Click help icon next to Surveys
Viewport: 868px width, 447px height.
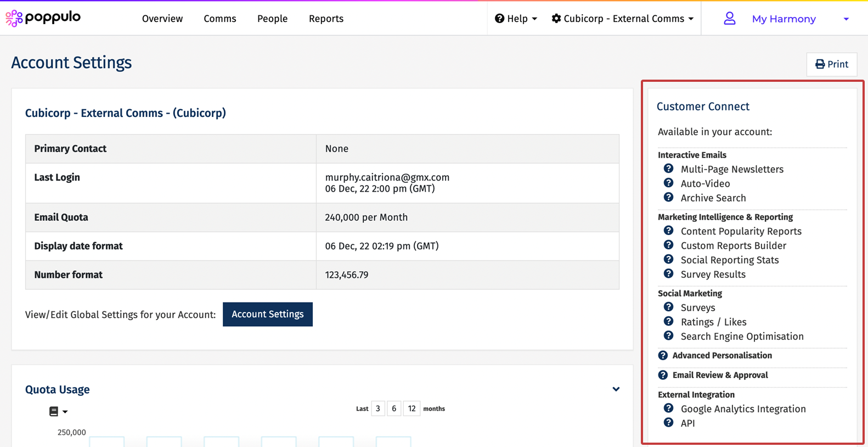point(668,307)
